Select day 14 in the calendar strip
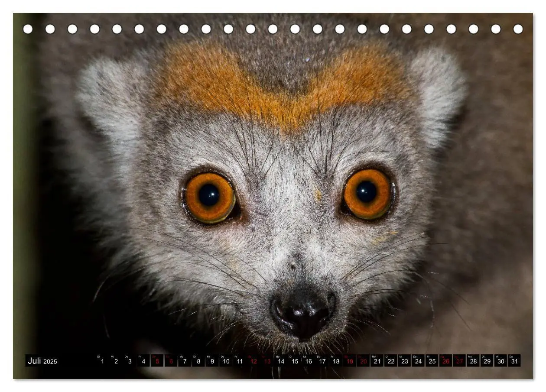Screen dimensions: 546x392 click(281, 361)
